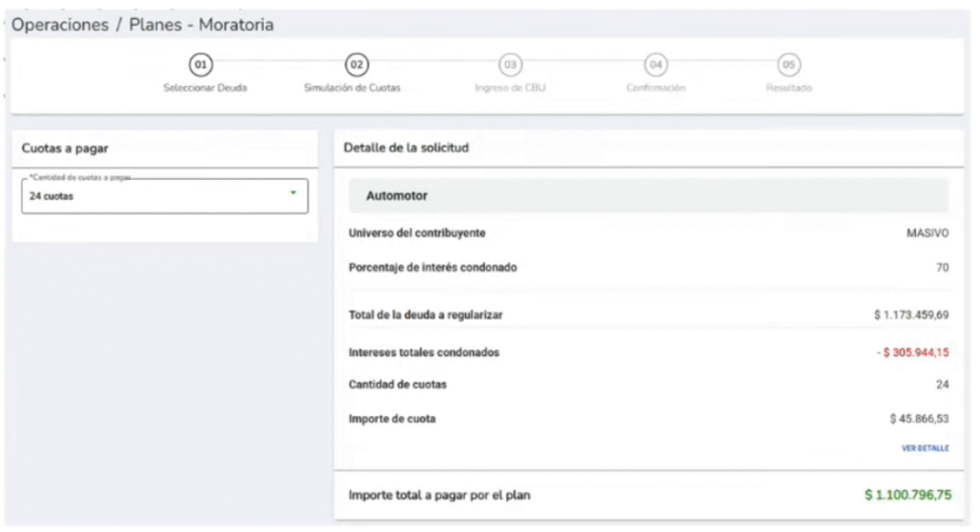Click the step 02 circle indicator
Image resolution: width=980 pixels, height=532 pixels.
click(x=357, y=65)
